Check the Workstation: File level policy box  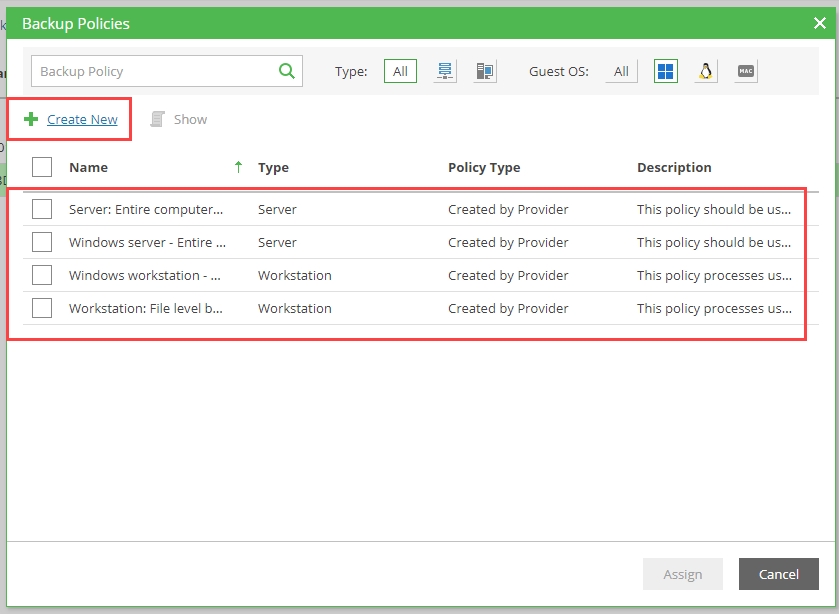coord(42,308)
